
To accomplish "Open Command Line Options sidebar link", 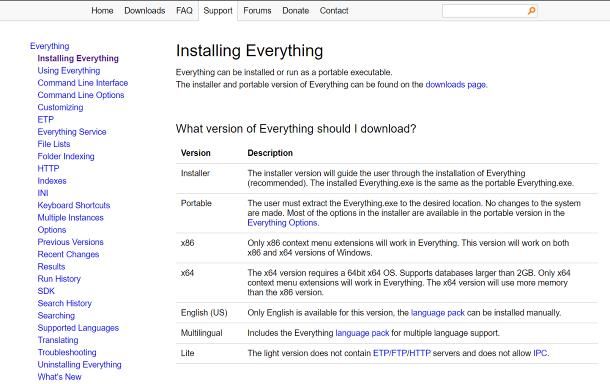I will click(81, 95).
